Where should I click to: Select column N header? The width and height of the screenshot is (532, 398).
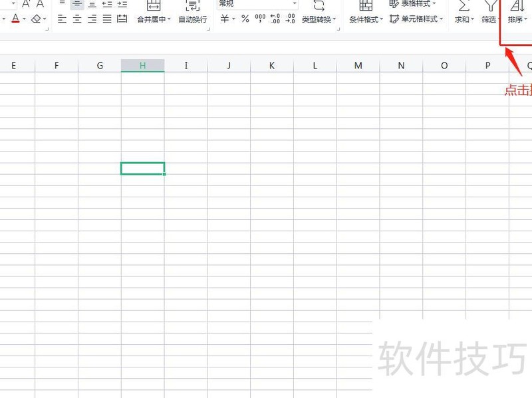click(x=402, y=66)
